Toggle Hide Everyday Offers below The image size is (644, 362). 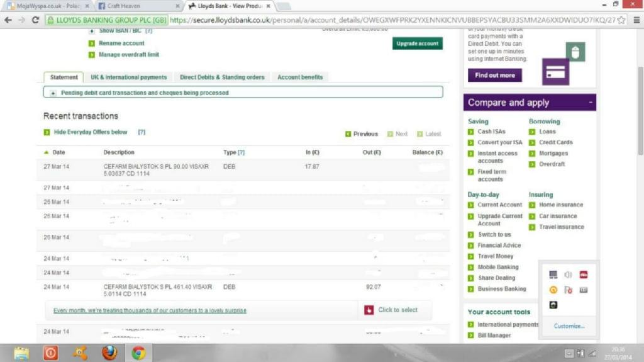(91, 132)
